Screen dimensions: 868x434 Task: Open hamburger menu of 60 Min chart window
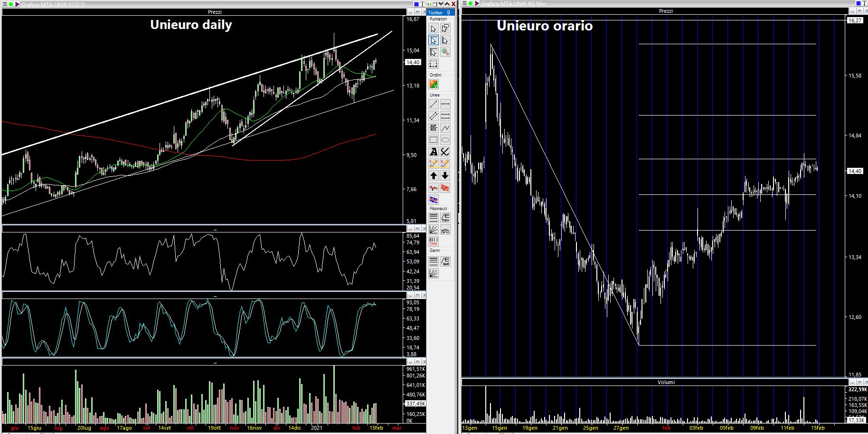tap(464, 3)
